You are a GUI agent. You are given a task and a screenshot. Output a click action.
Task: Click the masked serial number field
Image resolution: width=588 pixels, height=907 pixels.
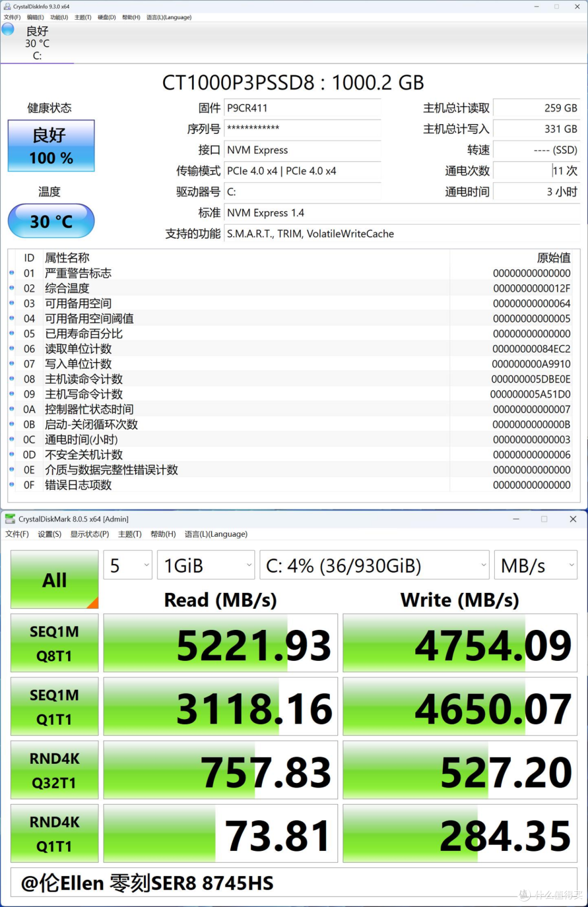(303, 129)
